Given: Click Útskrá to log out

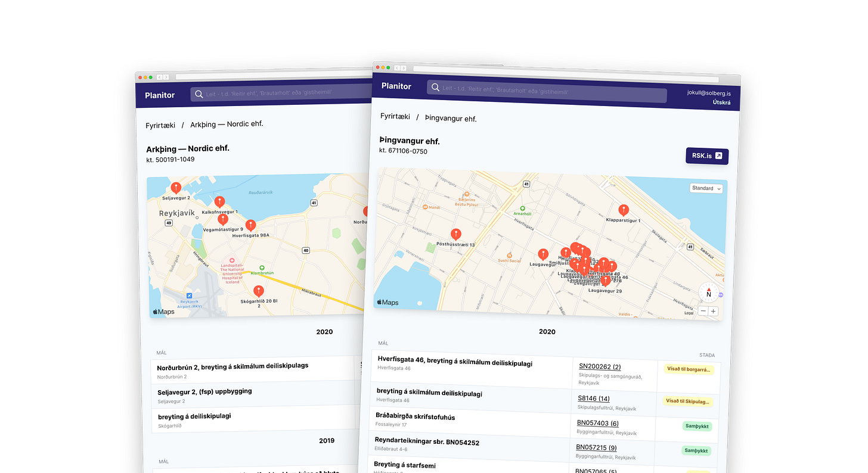Looking at the screenshot, I should point(721,102).
